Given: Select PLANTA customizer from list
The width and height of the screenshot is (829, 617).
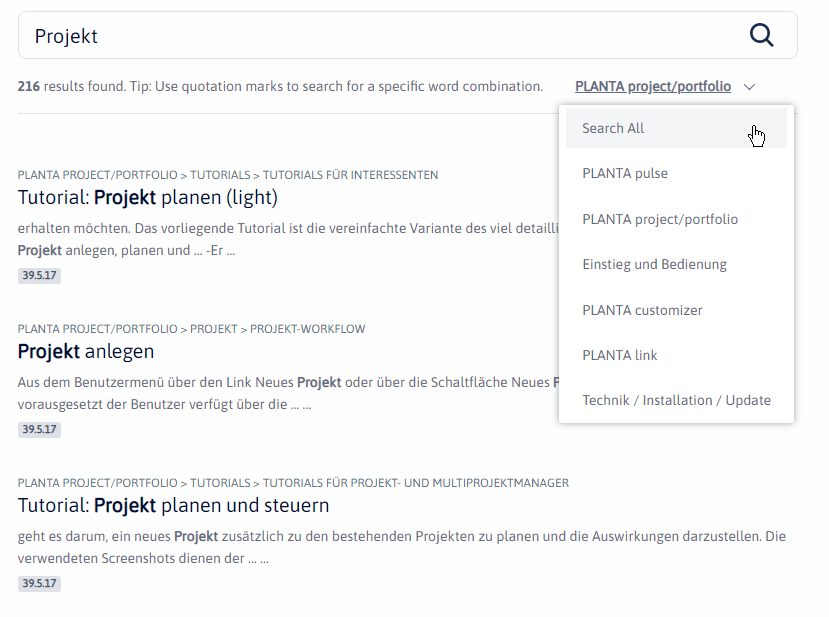Looking at the screenshot, I should pos(642,310).
